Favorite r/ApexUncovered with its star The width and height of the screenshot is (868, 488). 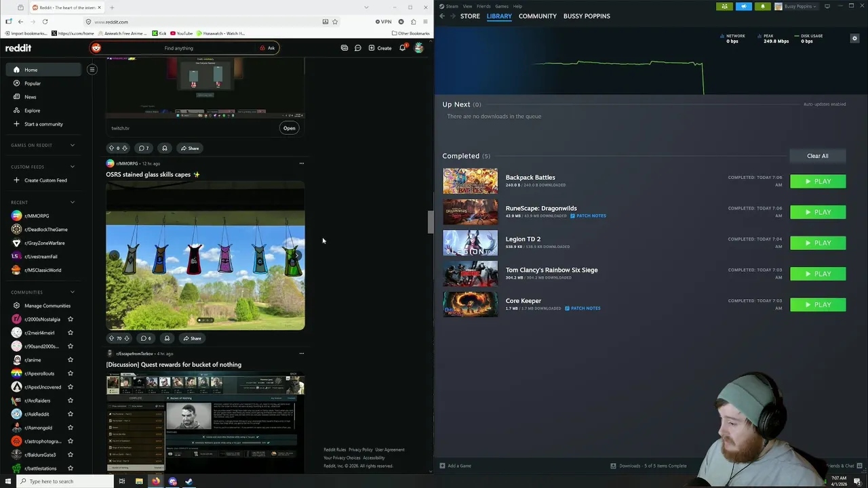point(71,387)
